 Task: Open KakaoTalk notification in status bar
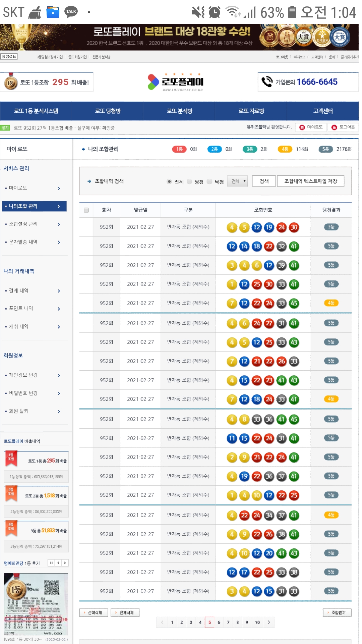[71, 12]
